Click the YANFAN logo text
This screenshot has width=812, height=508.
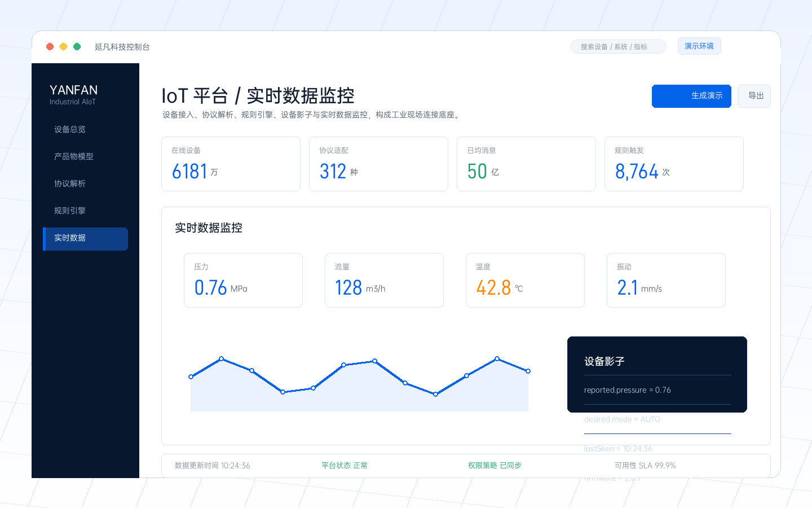click(x=73, y=90)
